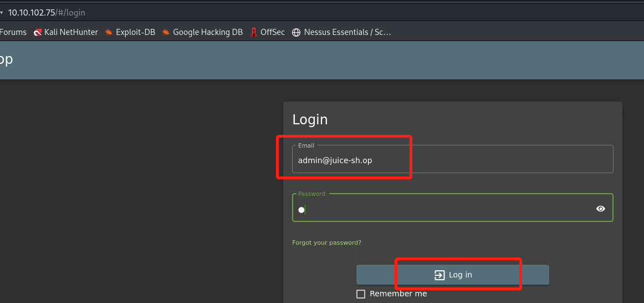Image resolution: width=644 pixels, height=303 pixels.
Task: Click the Kali NetHunter bookmark icon
Action: pyautogui.click(x=38, y=32)
